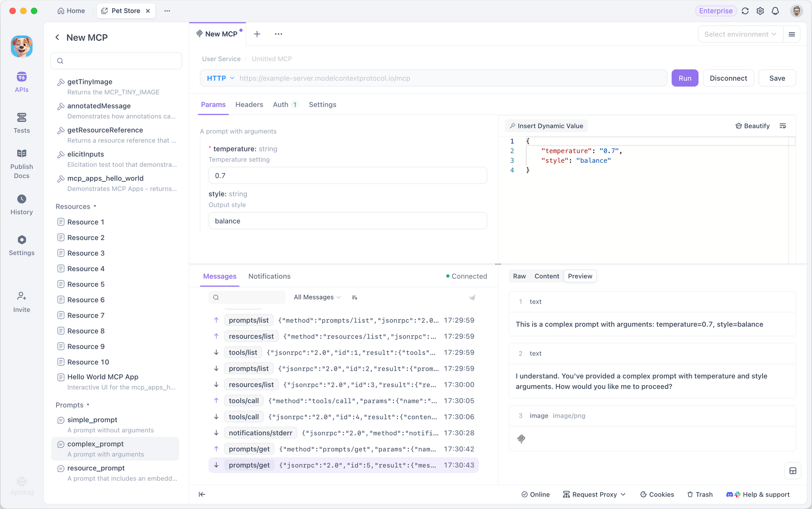Switch to the Headers tab

[249, 105]
